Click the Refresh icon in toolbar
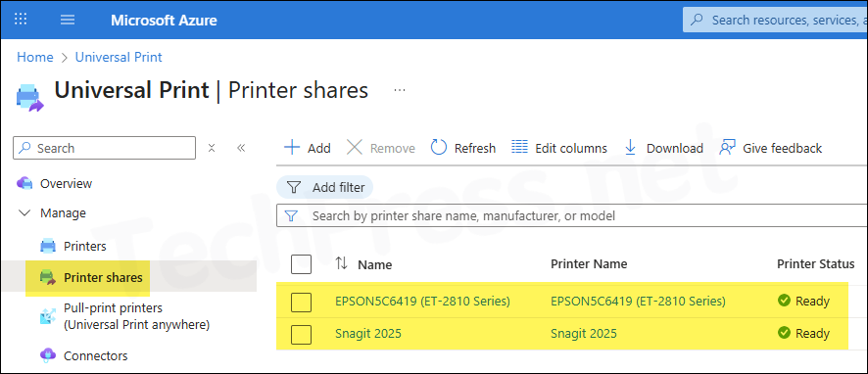This screenshot has height=374, width=868. (439, 148)
